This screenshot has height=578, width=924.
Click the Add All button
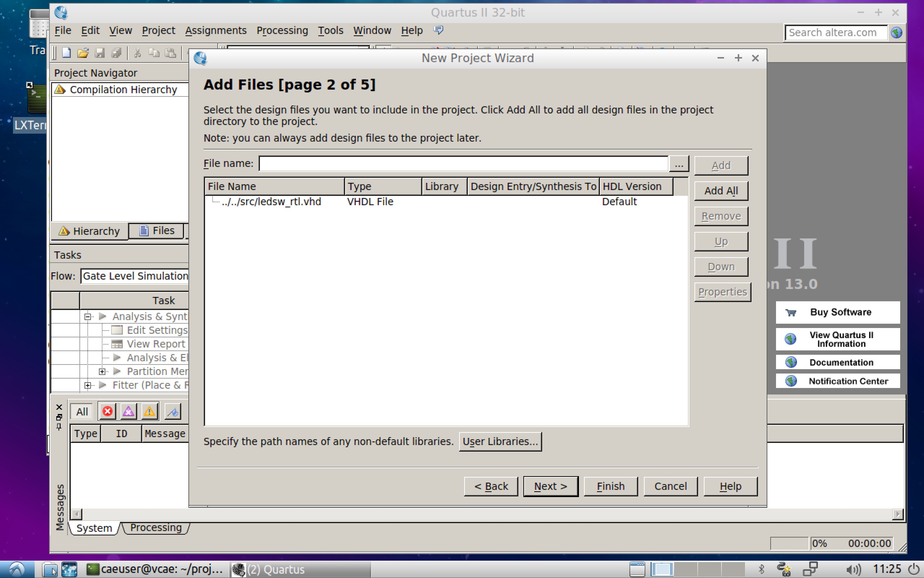pyautogui.click(x=721, y=191)
